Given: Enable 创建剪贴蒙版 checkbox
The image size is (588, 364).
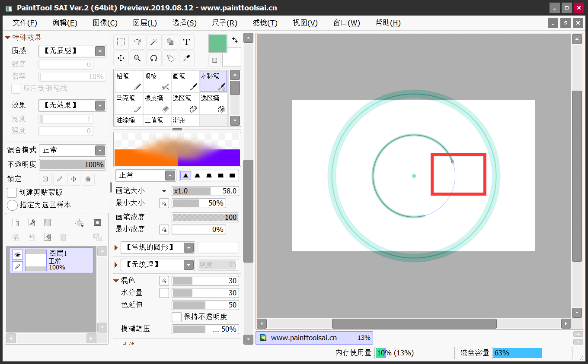Looking at the screenshot, I should pos(12,193).
